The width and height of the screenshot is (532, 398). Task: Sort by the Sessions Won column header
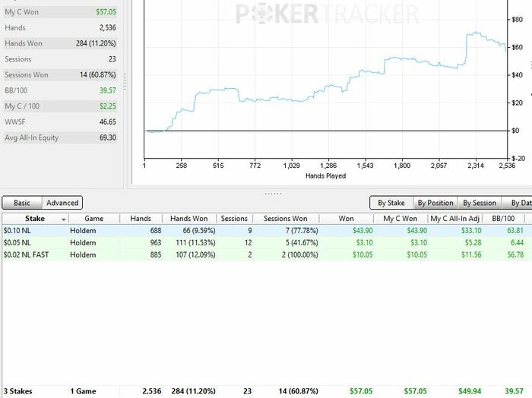click(285, 219)
